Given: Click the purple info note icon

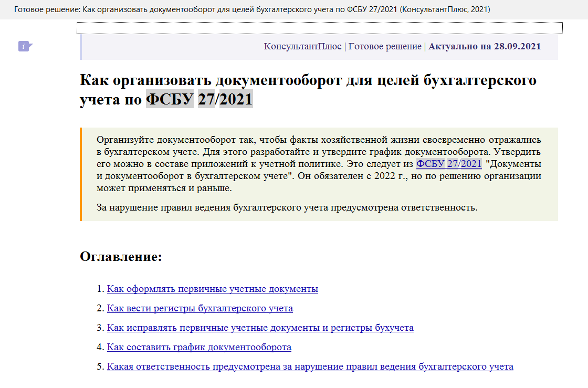Looking at the screenshot, I should coord(25,46).
